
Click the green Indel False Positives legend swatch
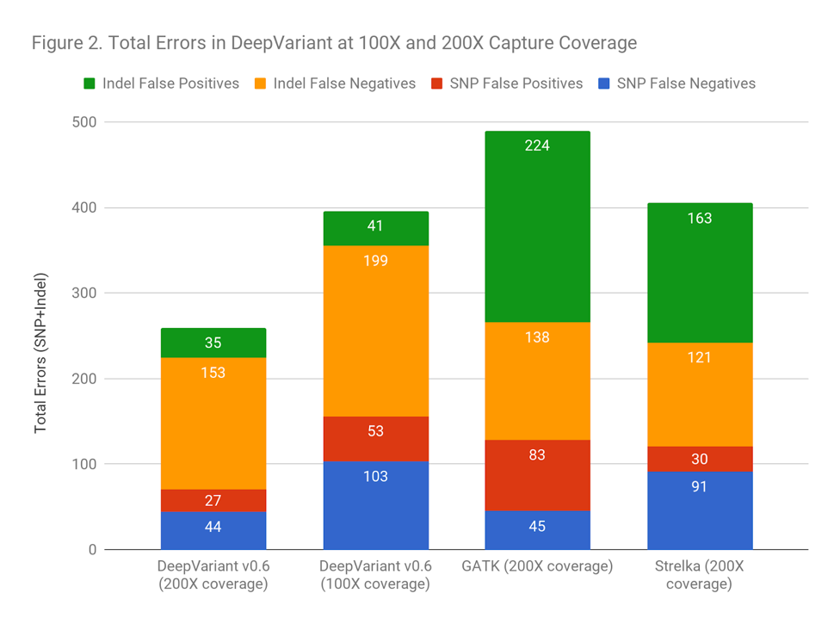(90, 83)
